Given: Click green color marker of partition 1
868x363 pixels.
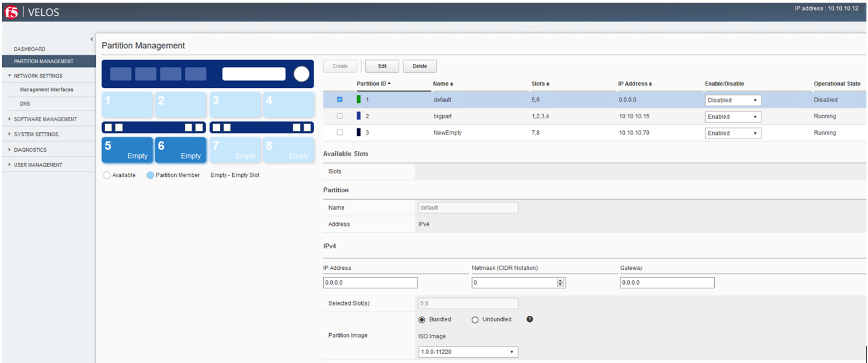Looking at the screenshot, I should coord(358,99).
